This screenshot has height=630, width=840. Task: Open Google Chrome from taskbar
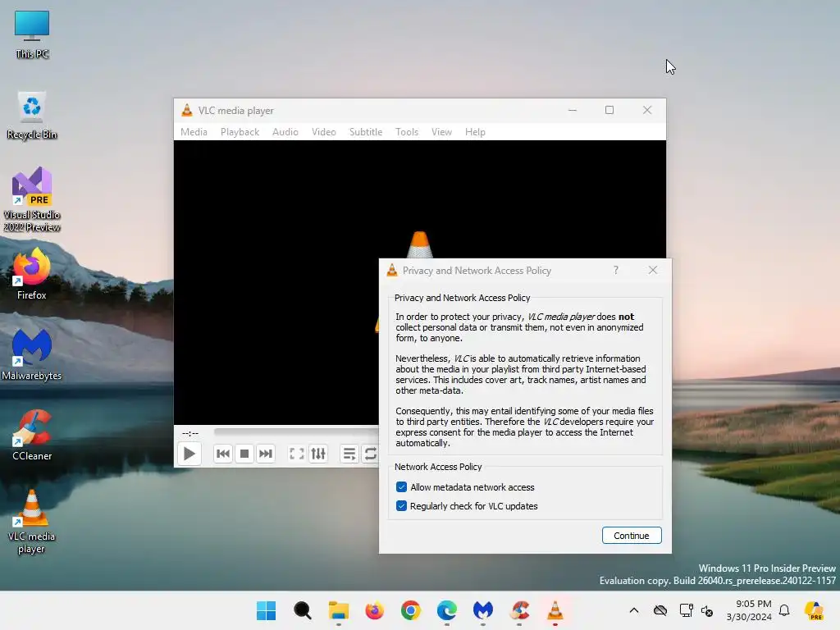click(411, 610)
